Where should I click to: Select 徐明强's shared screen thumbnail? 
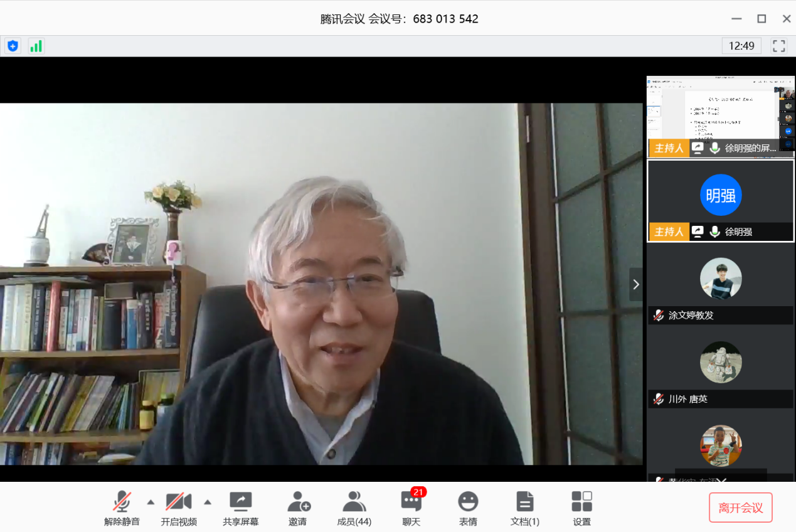[x=720, y=115]
